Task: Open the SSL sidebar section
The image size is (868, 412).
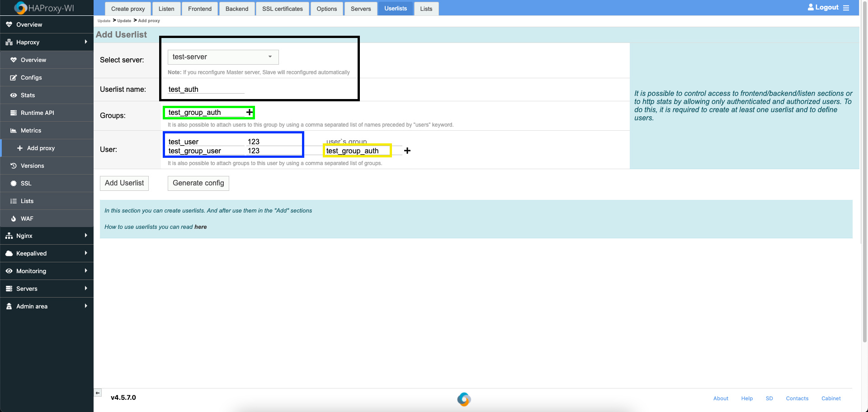Action: coord(26,183)
